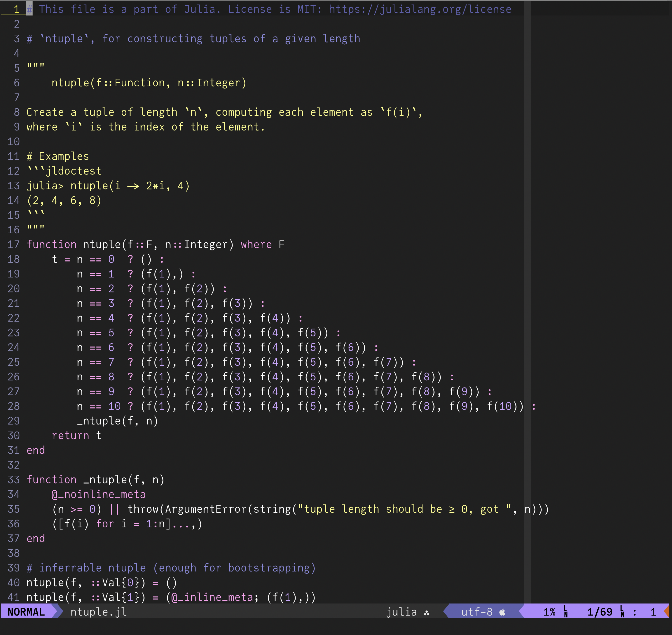Screen dimensions: 672x635
Task: Click the 1/69 line position
Action: 600,612
